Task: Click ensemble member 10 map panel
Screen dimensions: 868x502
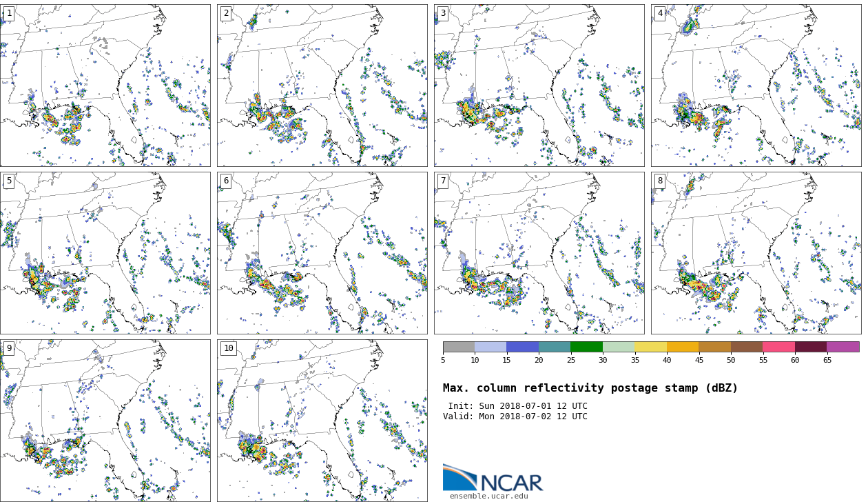Action: 322,421
